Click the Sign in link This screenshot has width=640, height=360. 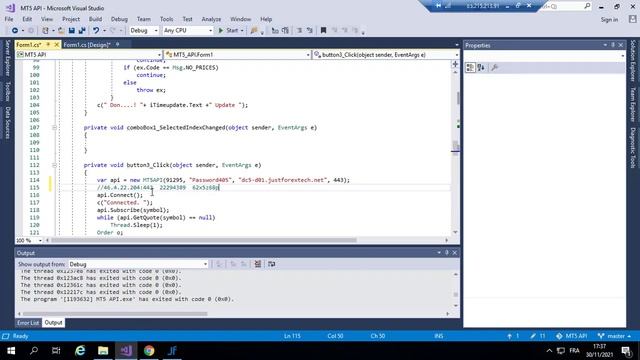pos(609,20)
